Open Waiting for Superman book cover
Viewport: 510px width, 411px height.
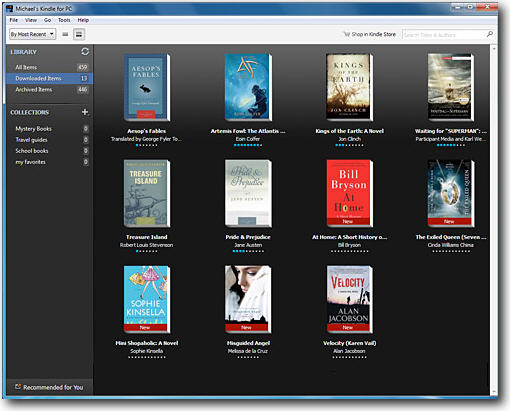tap(451, 87)
